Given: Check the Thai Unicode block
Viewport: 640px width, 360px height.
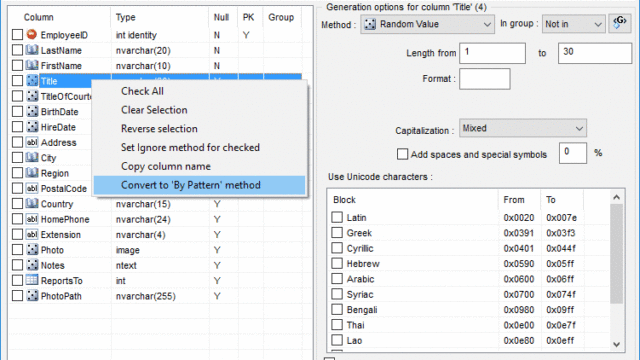Looking at the screenshot, I should coord(337,325).
